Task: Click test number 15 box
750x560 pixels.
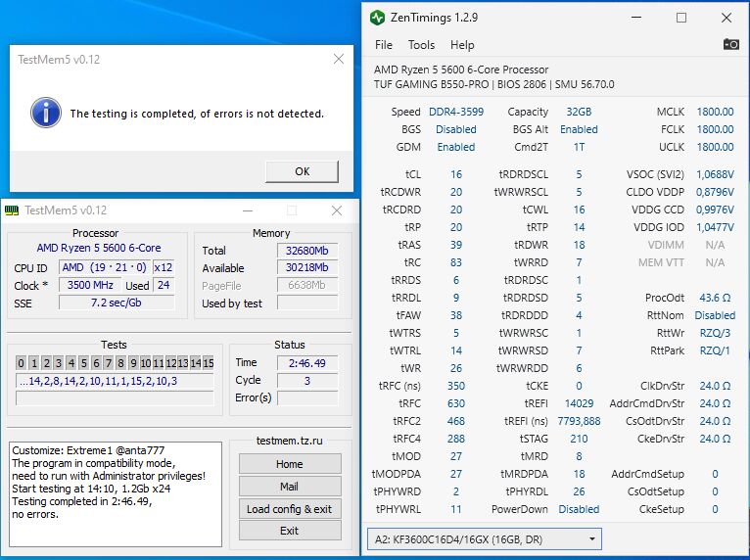Action: pyautogui.click(x=209, y=363)
